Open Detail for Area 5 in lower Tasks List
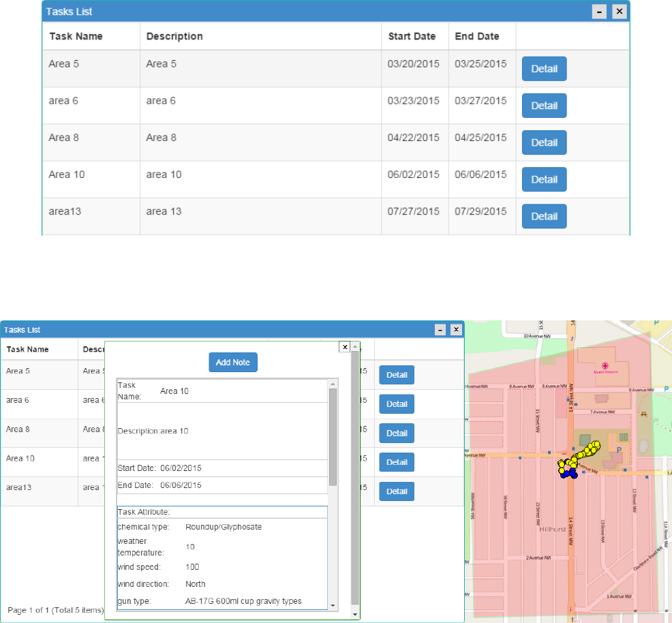Image resolution: width=672 pixels, height=623 pixels. (x=397, y=375)
